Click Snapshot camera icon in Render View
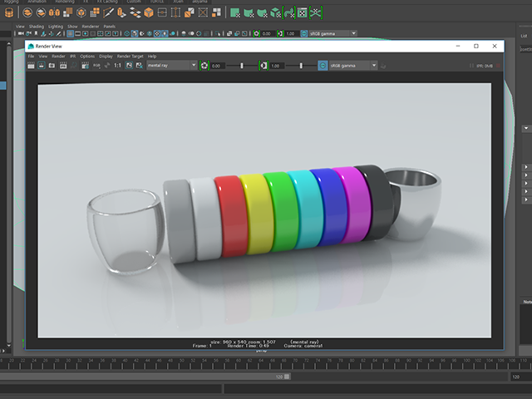The width and height of the screenshot is (532, 399). point(52,66)
